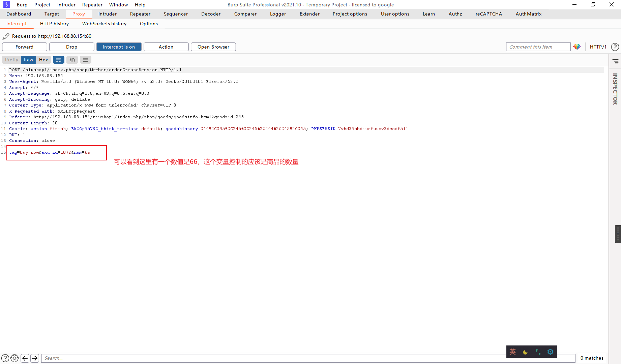Screen dimensions: 621x364
Task: Open the Repeater tab
Action: [x=140, y=14]
